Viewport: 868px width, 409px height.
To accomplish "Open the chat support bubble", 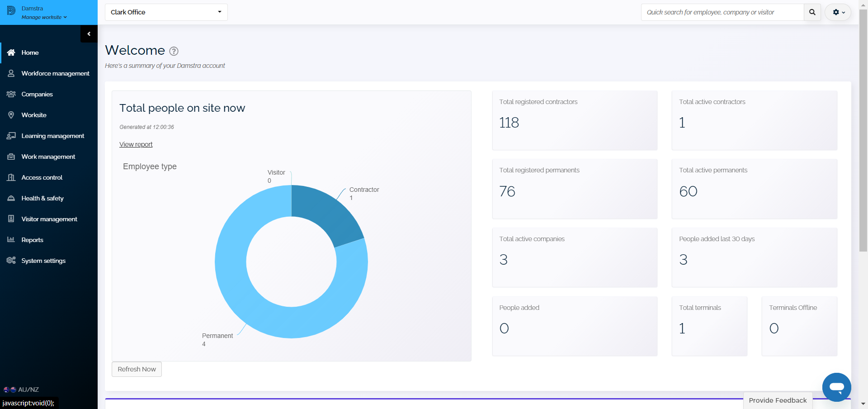I will tap(837, 387).
